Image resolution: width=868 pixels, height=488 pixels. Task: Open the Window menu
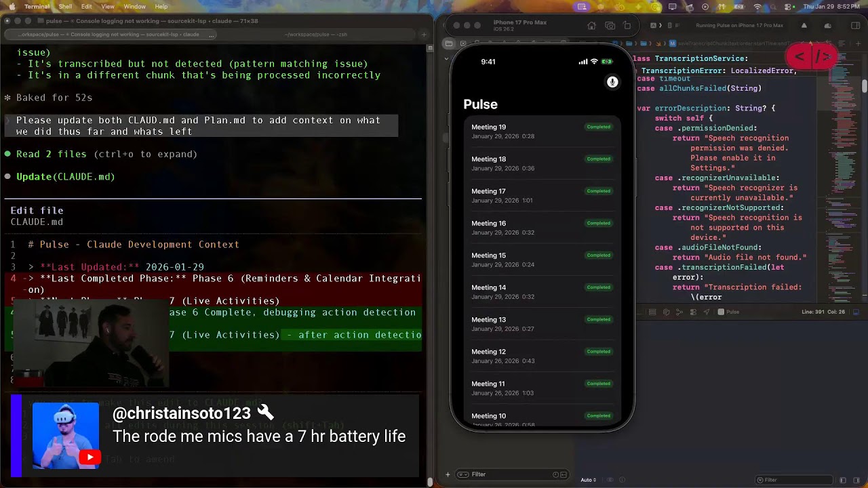point(135,6)
